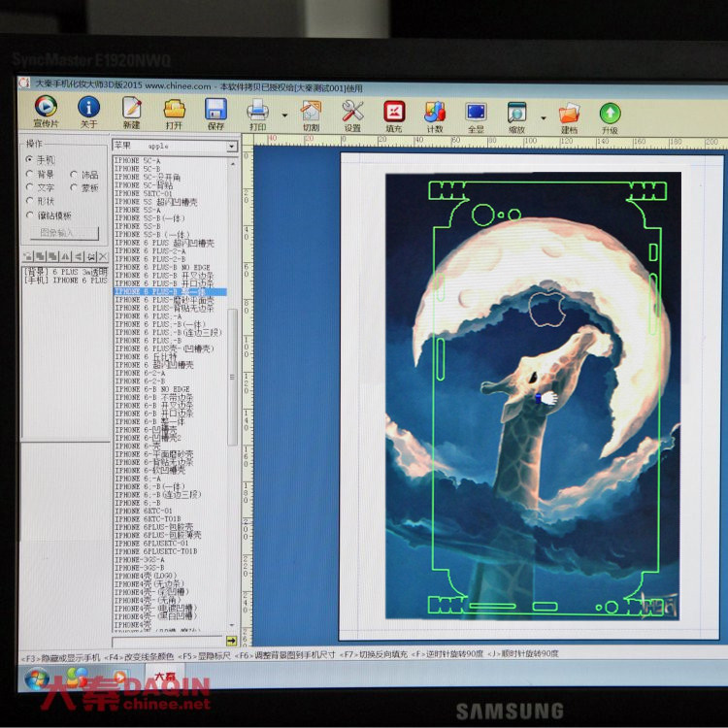Select IPHONE 5C-A in model list

tap(138, 160)
